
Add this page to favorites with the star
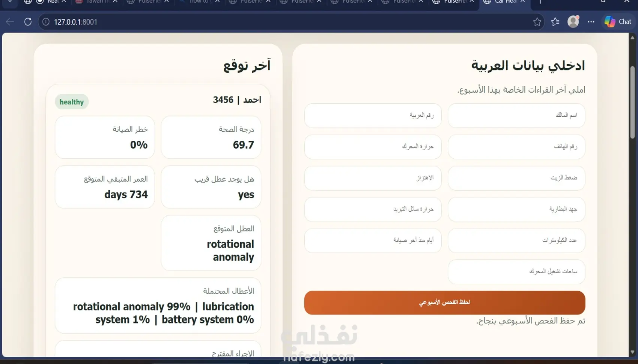(537, 22)
